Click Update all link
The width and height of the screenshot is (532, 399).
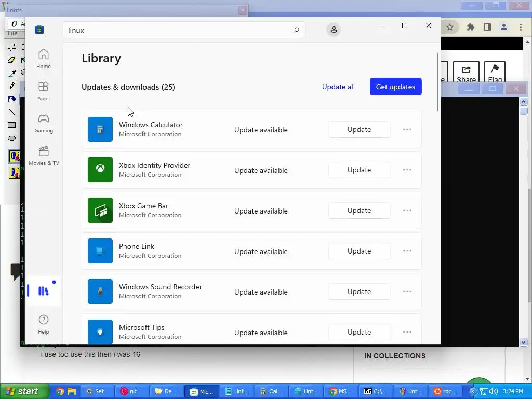[x=338, y=87]
